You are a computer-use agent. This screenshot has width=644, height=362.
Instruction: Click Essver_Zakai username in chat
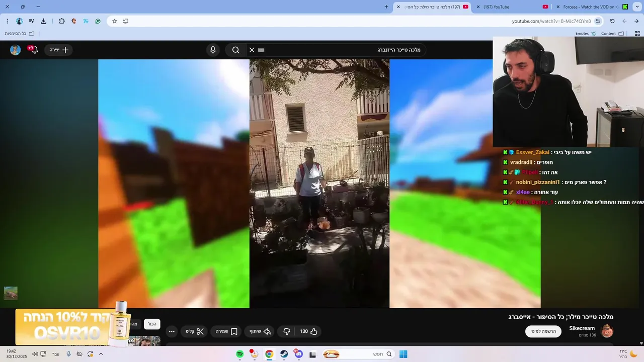click(532, 152)
